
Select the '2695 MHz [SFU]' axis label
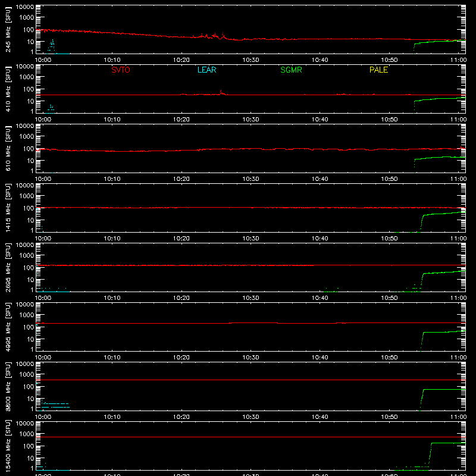point(8,267)
